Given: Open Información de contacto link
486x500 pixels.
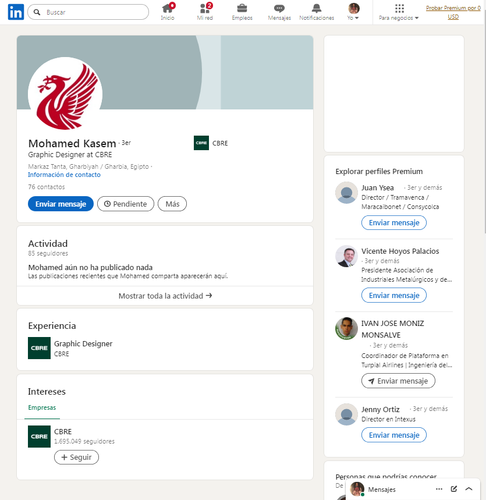Looking at the screenshot, I should coord(64,175).
